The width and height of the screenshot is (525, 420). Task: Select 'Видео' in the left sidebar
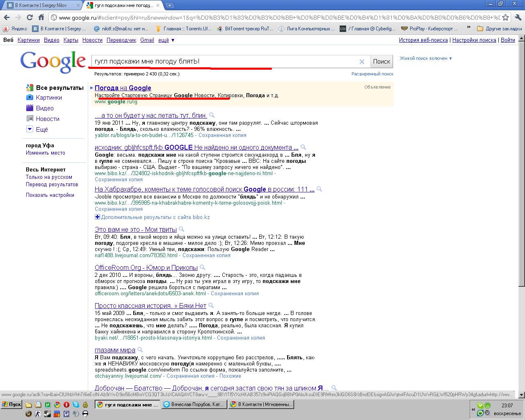(x=40, y=108)
